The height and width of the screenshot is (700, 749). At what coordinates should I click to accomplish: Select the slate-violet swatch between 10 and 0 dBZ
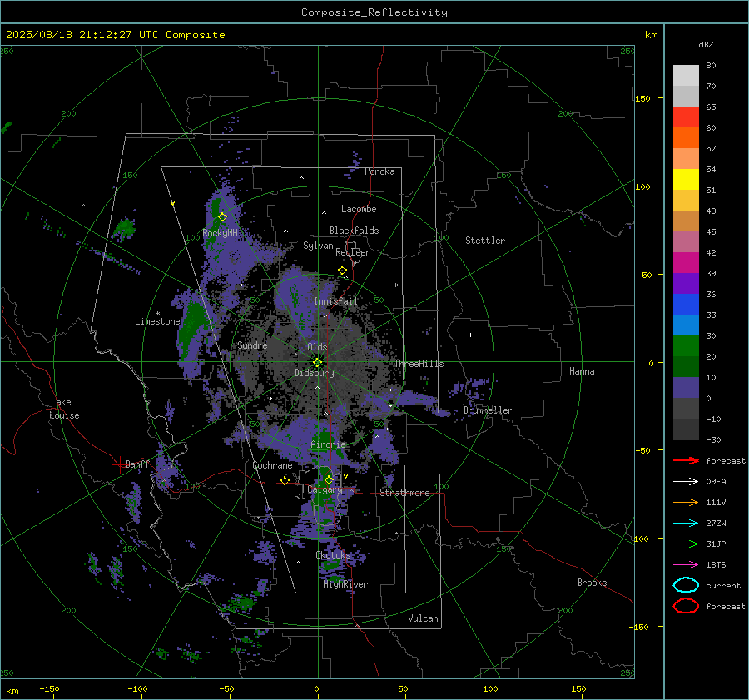coord(686,388)
